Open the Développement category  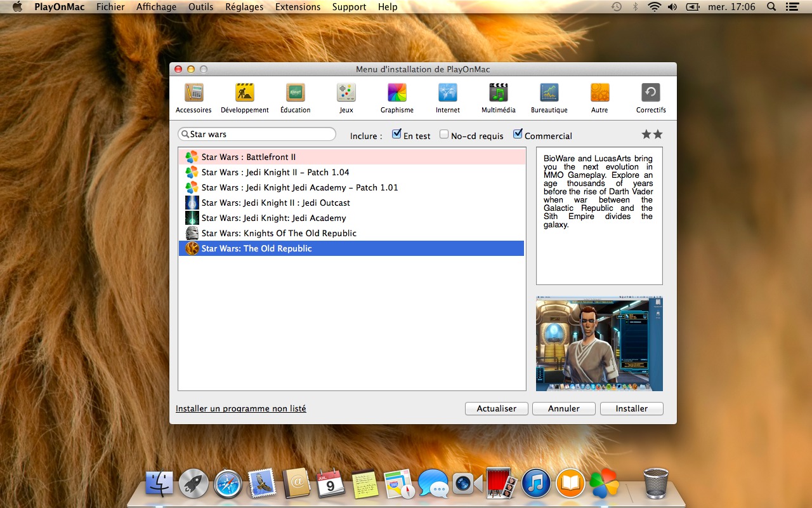click(245, 94)
